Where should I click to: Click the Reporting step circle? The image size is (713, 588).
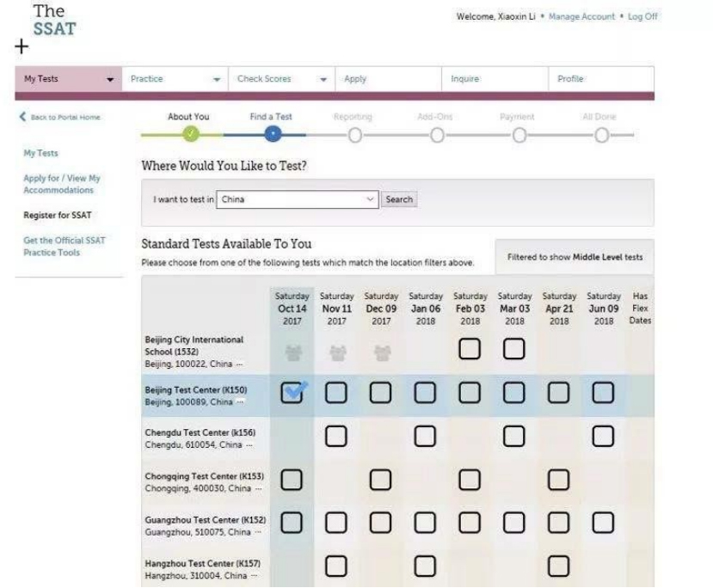(354, 133)
